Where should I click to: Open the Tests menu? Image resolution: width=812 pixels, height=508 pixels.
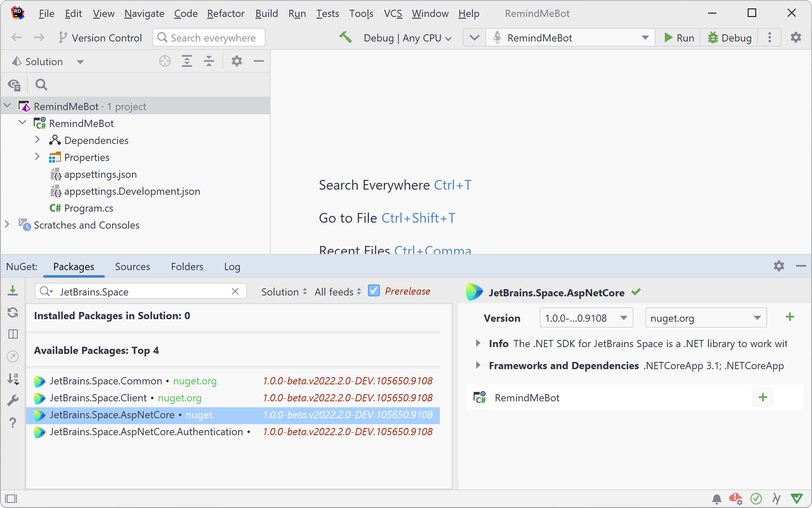point(327,14)
